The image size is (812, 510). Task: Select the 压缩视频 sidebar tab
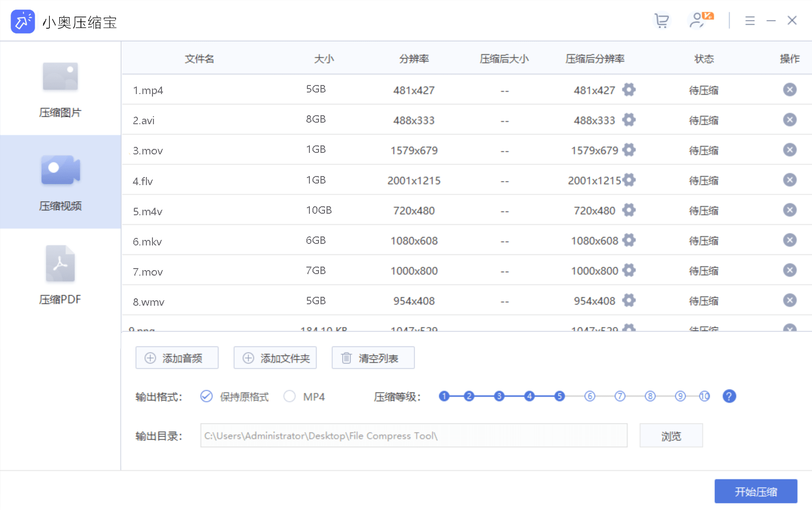60,182
